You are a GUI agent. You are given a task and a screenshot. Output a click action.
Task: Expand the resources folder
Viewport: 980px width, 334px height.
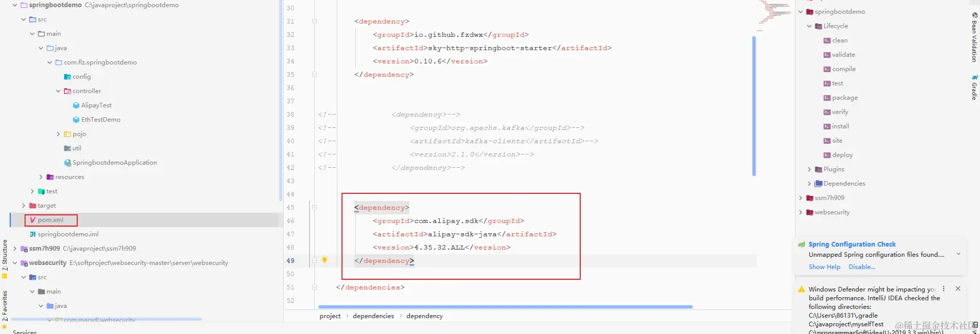(x=41, y=177)
